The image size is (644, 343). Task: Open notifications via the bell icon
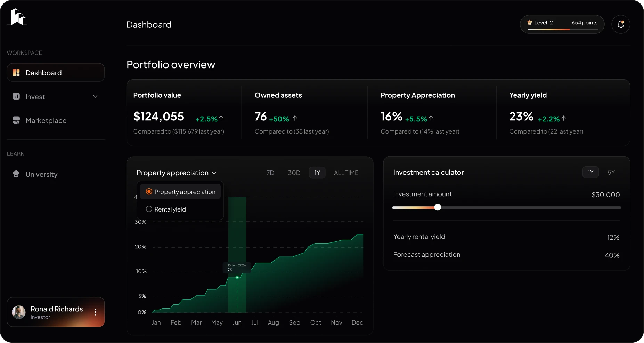click(621, 24)
